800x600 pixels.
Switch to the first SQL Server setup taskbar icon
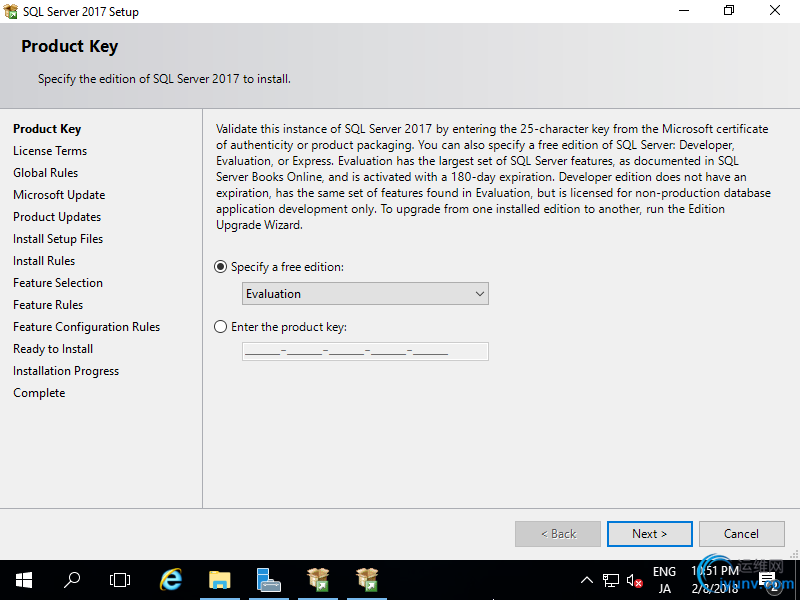tap(318, 580)
